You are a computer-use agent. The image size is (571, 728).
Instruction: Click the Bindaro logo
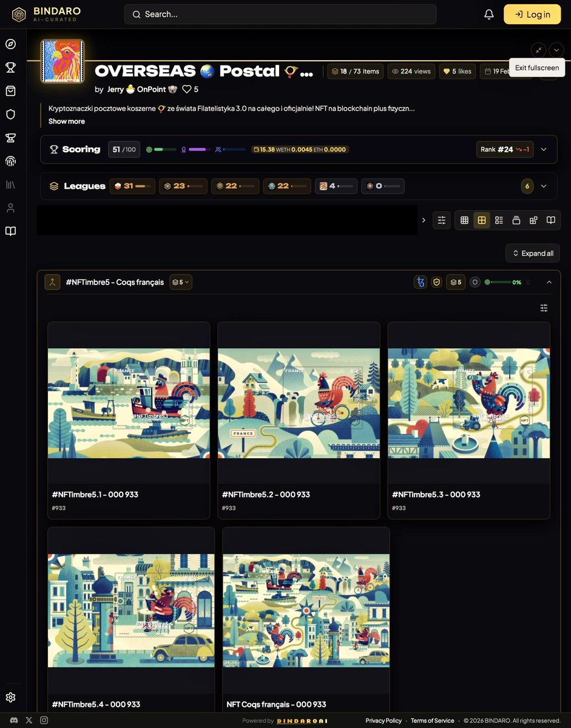(46, 14)
